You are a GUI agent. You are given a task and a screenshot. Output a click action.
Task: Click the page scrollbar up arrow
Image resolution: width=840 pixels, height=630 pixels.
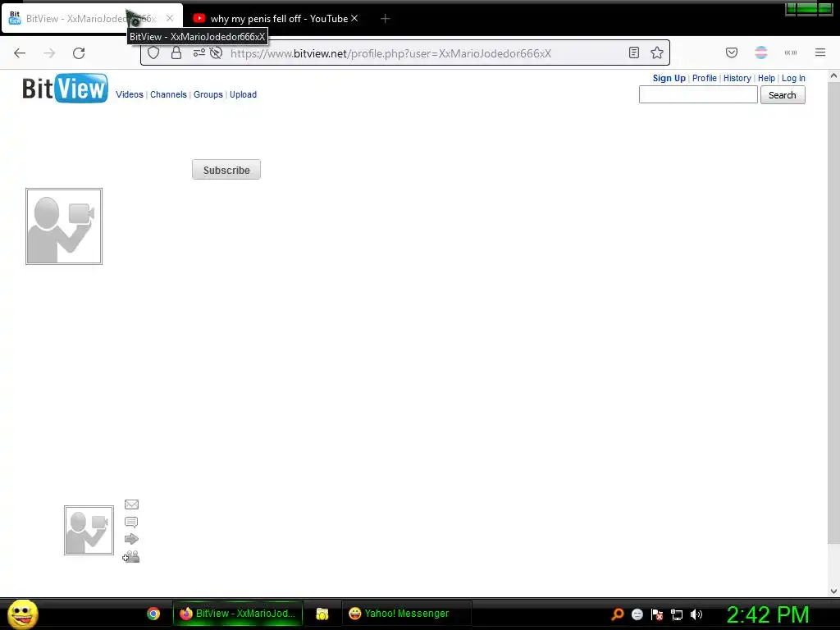(x=833, y=76)
